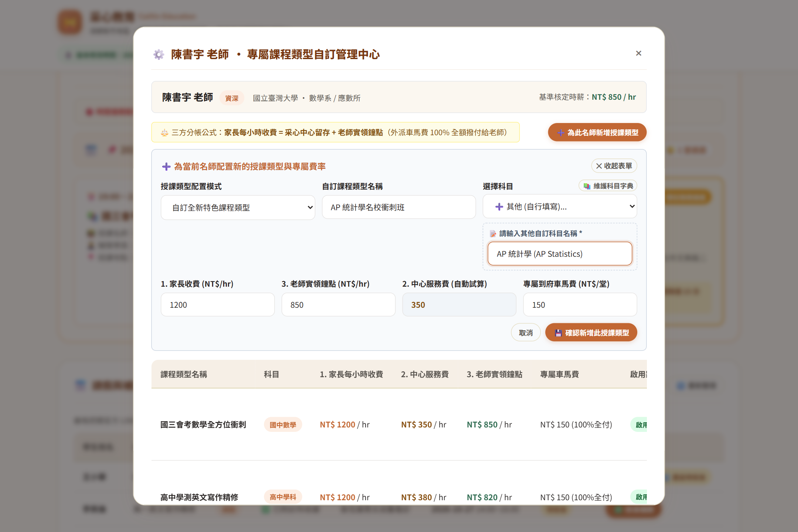Click the orange app logo behind the dialog

69,22
